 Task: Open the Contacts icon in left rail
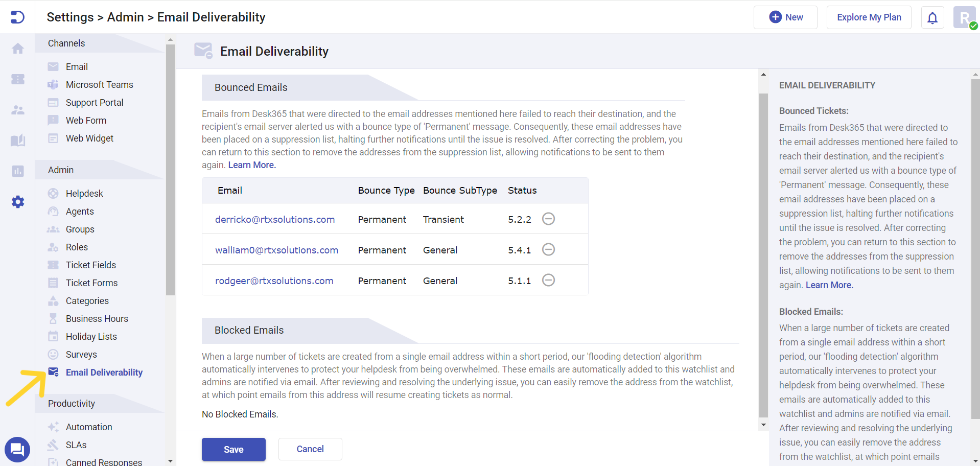(x=18, y=110)
